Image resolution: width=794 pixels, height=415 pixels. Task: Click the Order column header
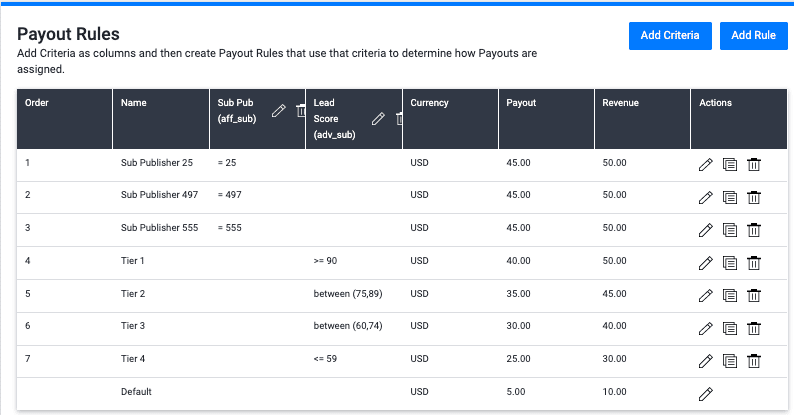click(37, 103)
